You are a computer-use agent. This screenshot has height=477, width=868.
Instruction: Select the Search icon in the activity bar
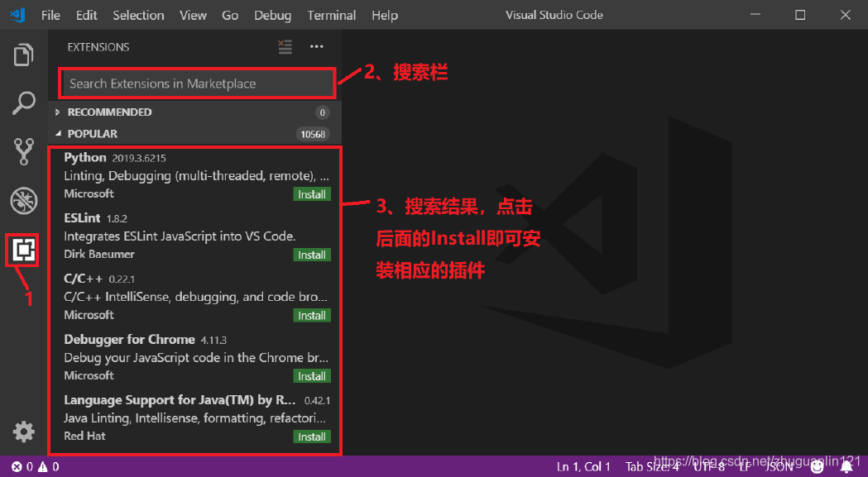(22, 102)
